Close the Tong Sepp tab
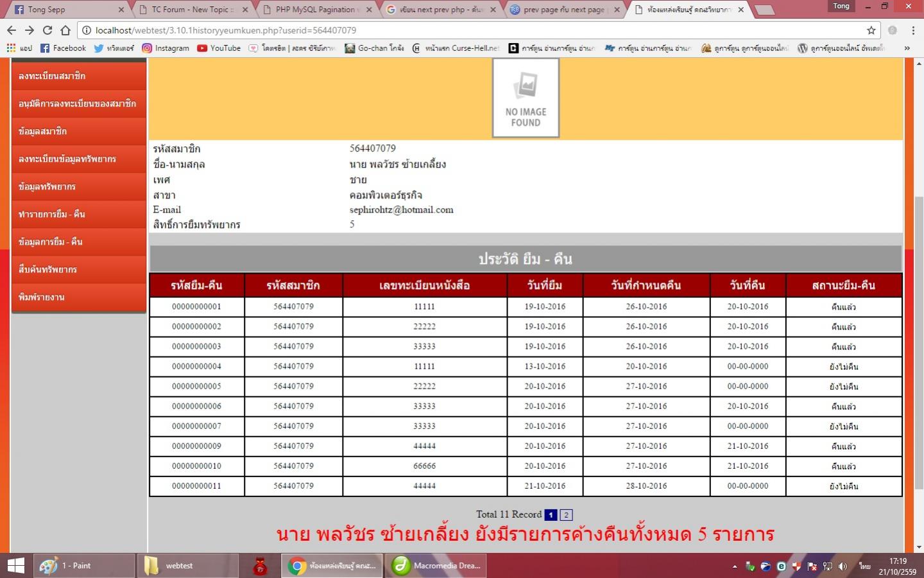This screenshot has height=578, width=924. 121,10
